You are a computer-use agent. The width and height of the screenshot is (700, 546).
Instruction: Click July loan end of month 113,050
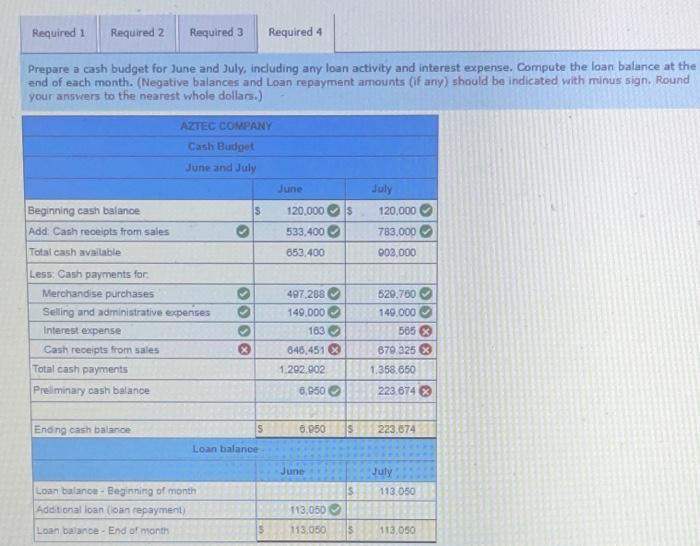[392, 530]
